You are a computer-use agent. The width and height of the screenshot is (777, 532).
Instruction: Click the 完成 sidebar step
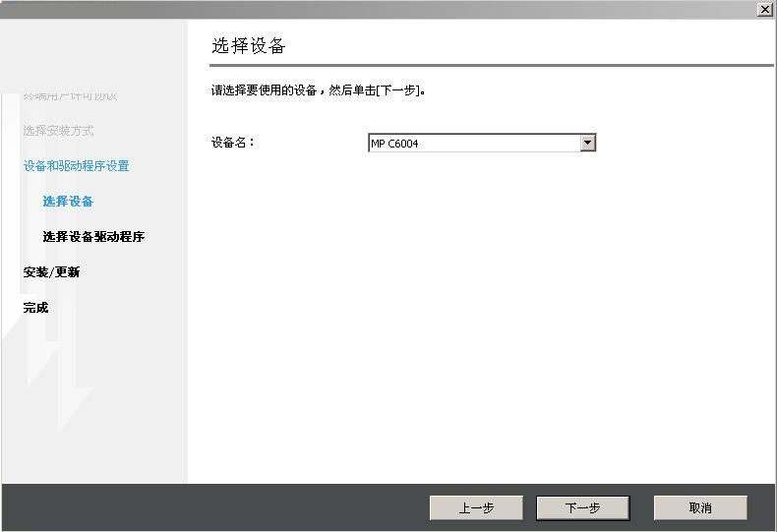(x=35, y=308)
